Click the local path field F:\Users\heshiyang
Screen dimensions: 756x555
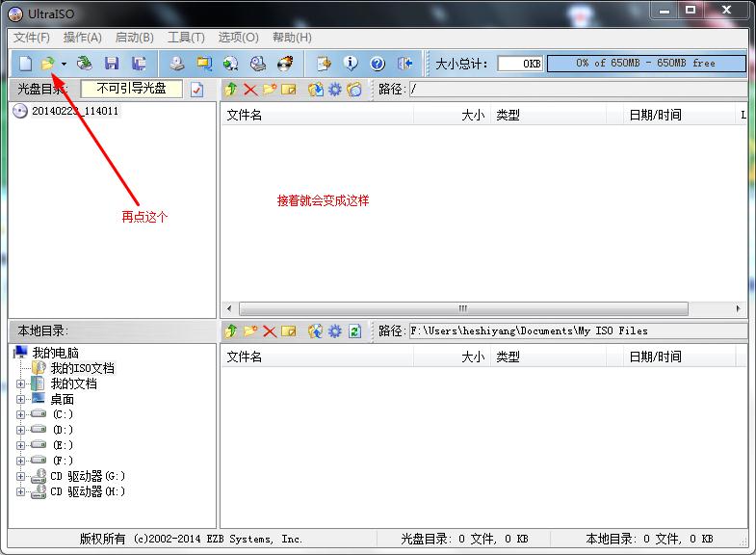tap(578, 330)
